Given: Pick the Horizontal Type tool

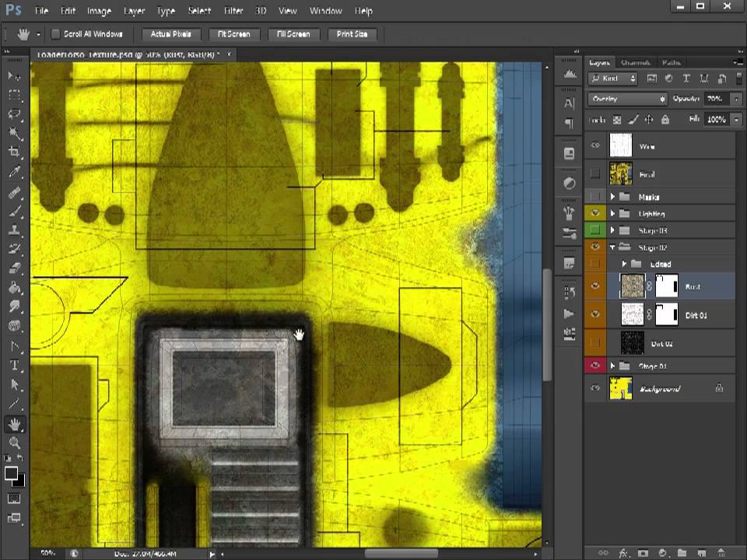Looking at the screenshot, I should [x=15, y=366].
